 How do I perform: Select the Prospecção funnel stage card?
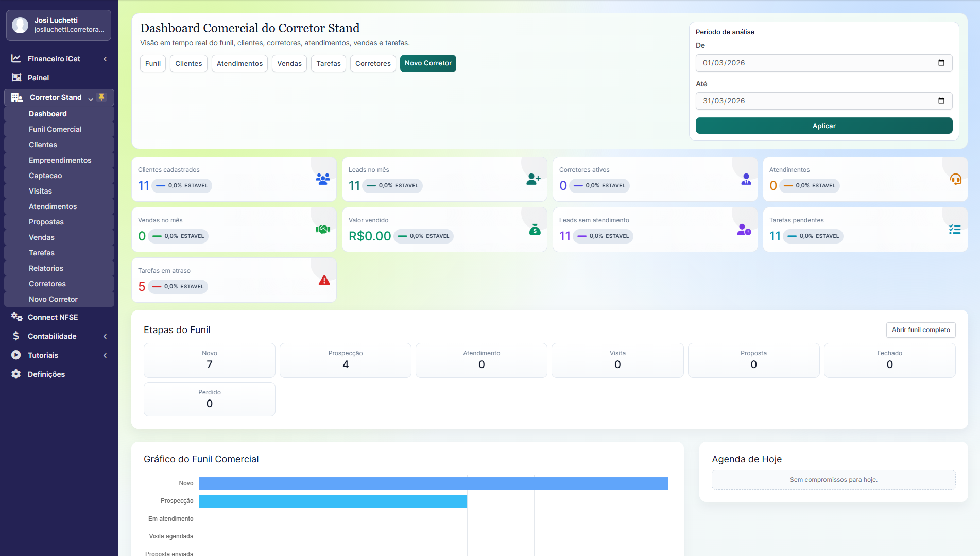[345, 360]
